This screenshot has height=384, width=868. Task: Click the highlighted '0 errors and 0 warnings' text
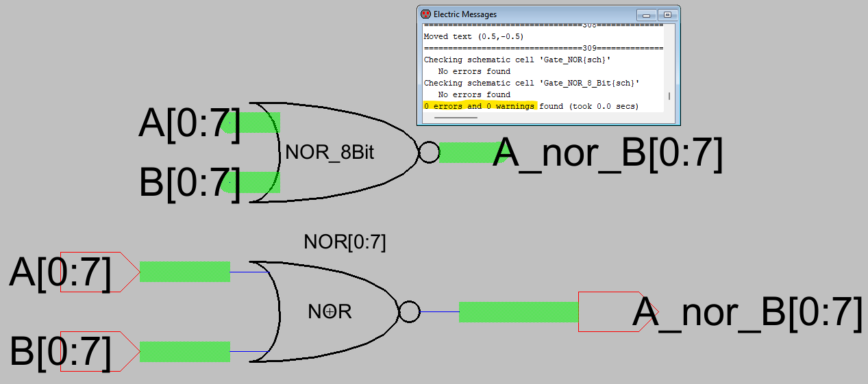[x=479, y=107]
